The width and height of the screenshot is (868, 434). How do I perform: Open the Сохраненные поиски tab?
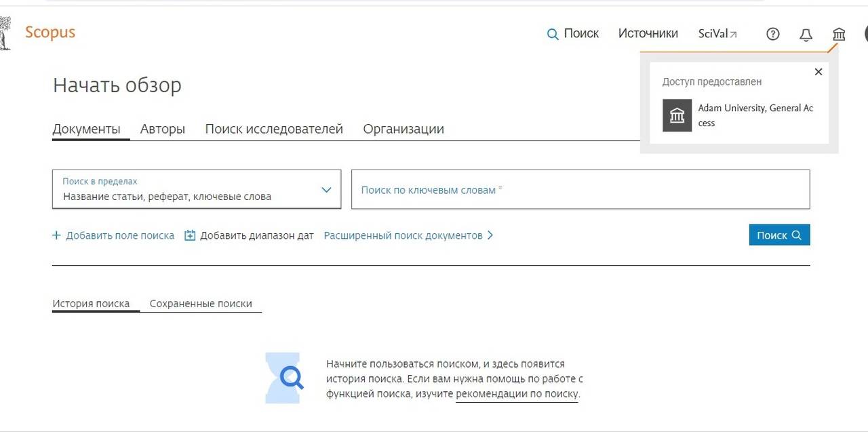(x=201, y=302)
